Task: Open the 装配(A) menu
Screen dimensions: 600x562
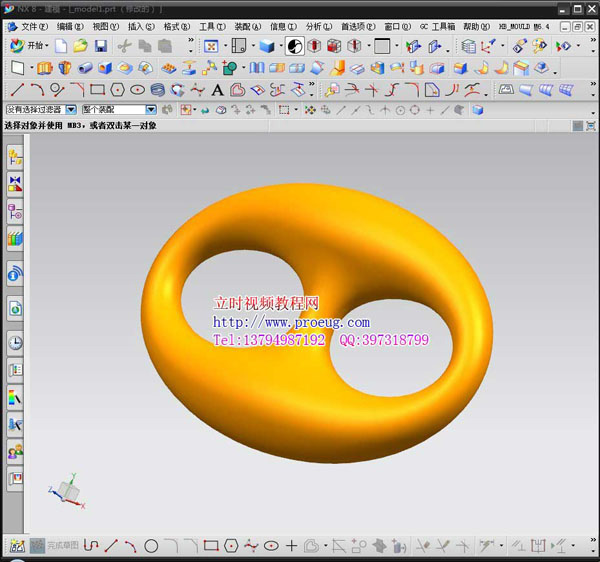Action: click(248, 26)
